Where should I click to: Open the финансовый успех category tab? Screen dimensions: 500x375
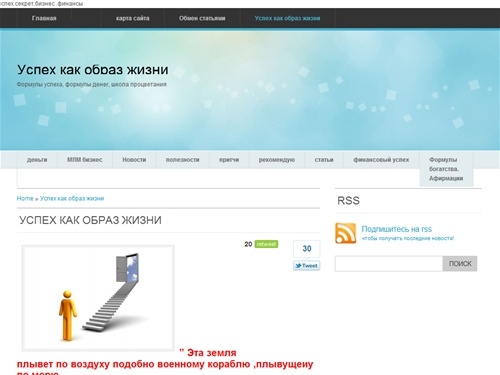381,160
